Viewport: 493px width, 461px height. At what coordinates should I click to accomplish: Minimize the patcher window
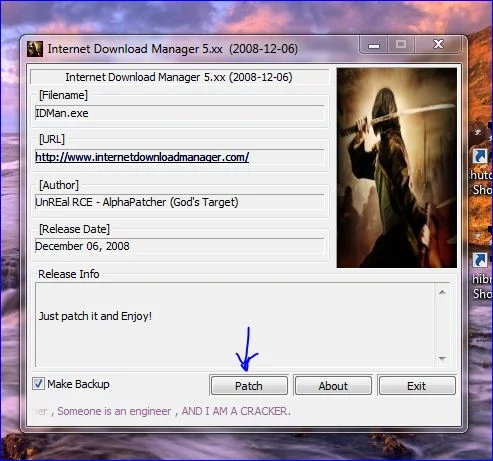374,45
